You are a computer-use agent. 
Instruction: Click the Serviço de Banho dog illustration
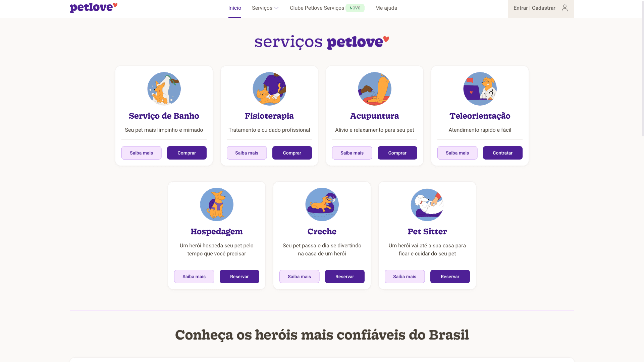coord(164,89)
